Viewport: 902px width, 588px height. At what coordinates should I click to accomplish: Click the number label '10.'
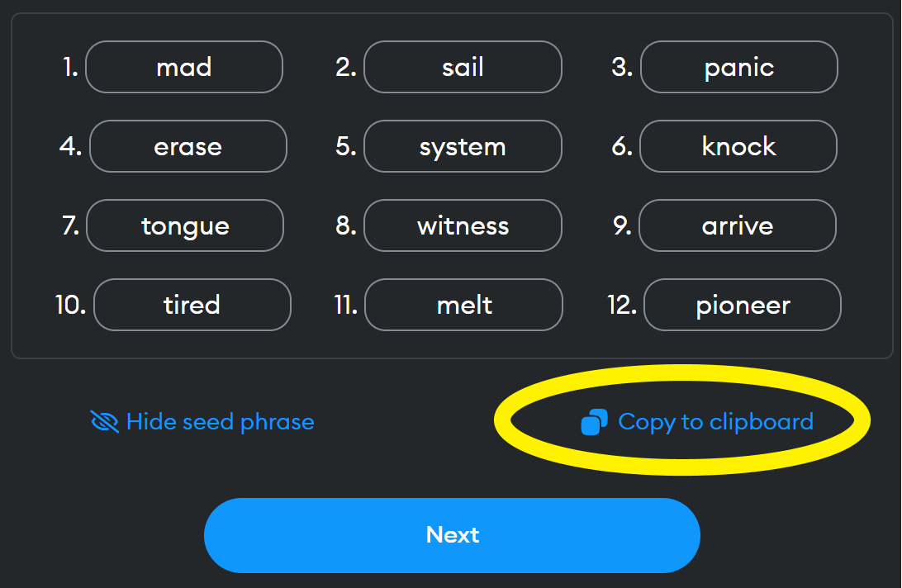click(71, 305)
